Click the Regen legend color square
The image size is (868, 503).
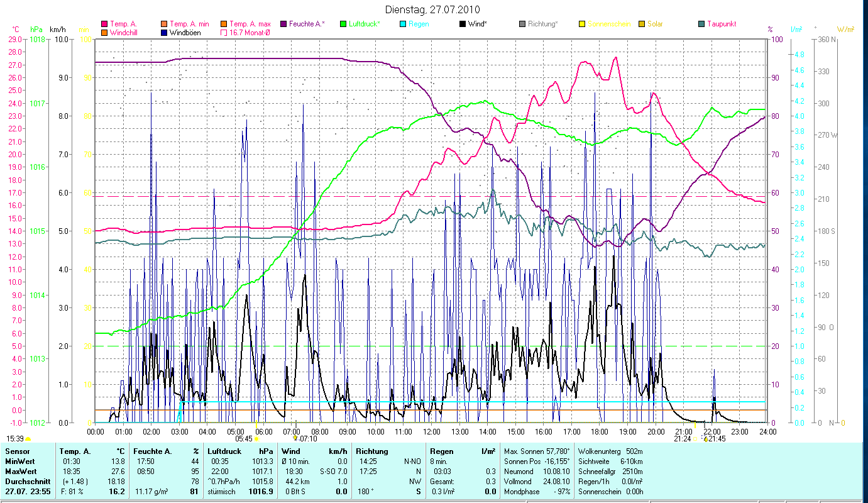(403, 24)
